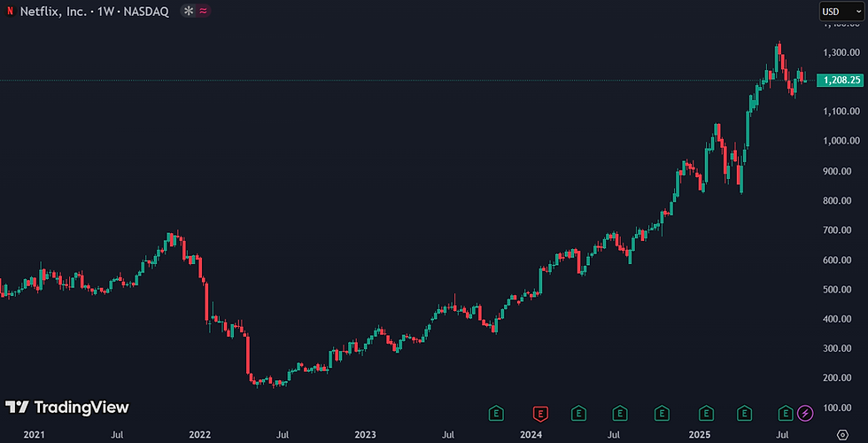
Task: Click the green earnings marker right after the red one
Action: click(x=578, y=413)
